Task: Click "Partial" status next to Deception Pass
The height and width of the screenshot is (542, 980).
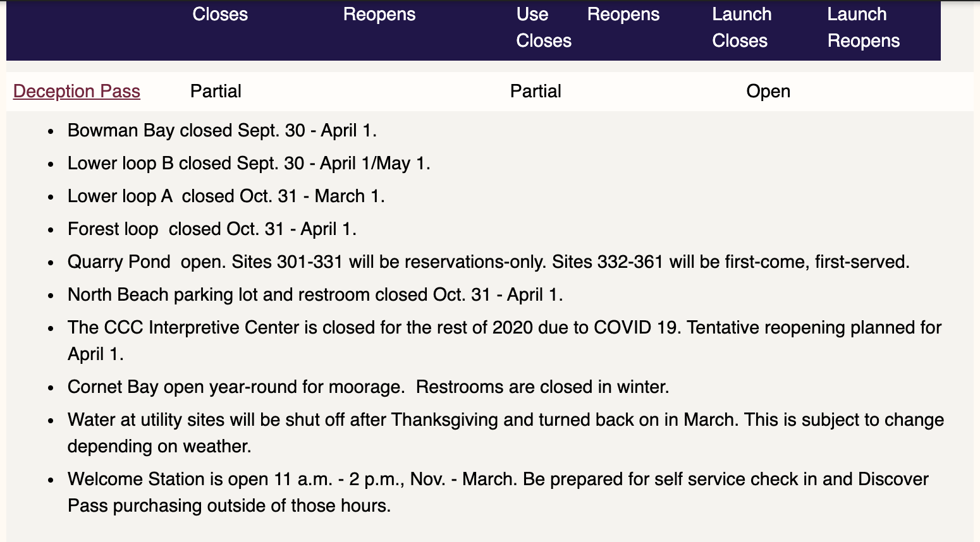Action: pyautogui.click(x=216, y=91)
